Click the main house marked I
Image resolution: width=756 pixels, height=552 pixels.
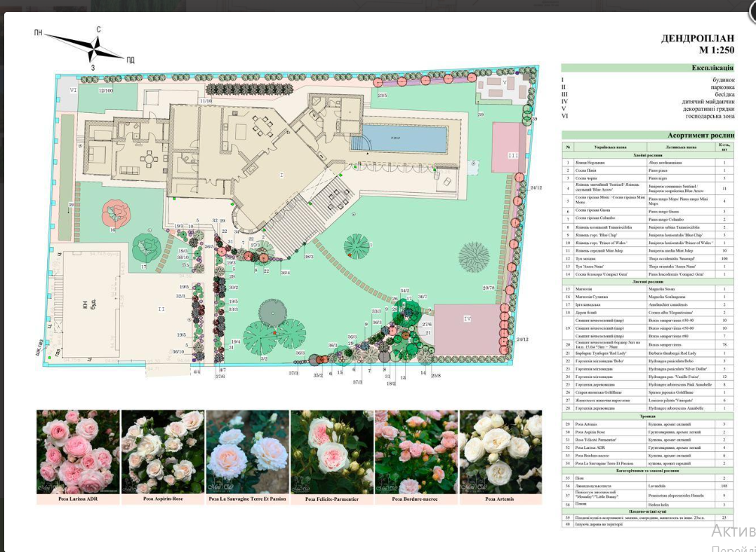(x=281, y=172)
